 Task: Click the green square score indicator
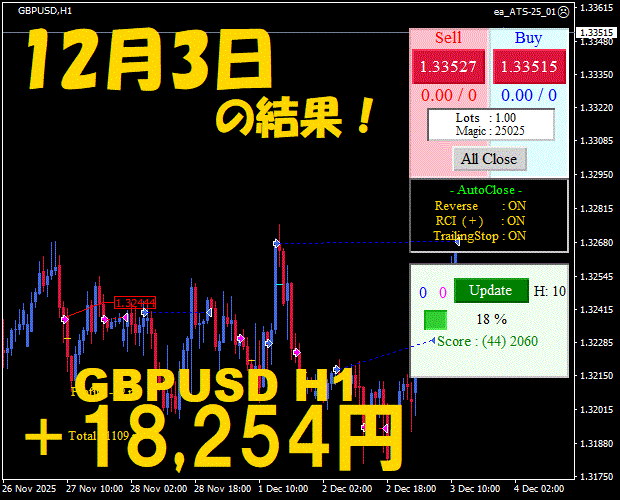[435, 320]
